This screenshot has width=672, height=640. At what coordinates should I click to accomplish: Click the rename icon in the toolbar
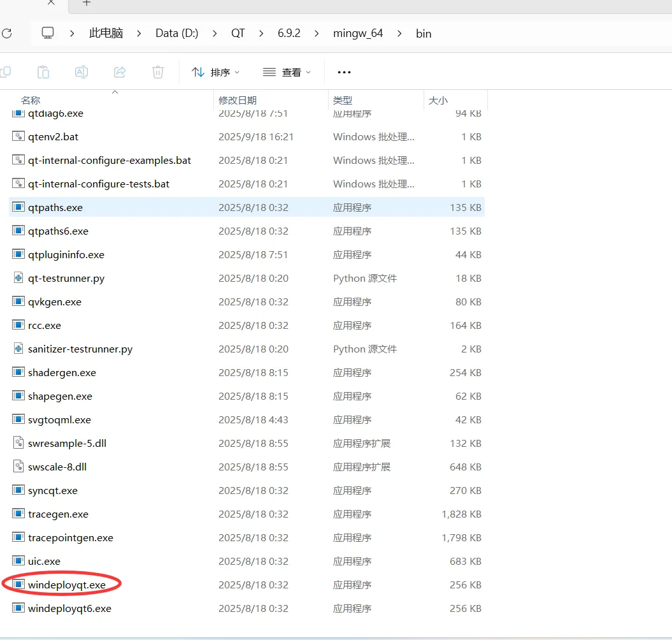coord(82,72)
